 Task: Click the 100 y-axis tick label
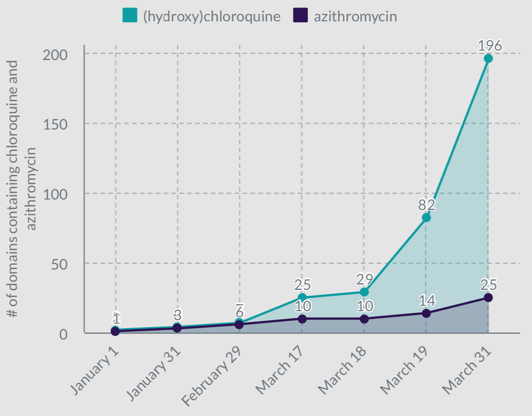coord(55,194)
